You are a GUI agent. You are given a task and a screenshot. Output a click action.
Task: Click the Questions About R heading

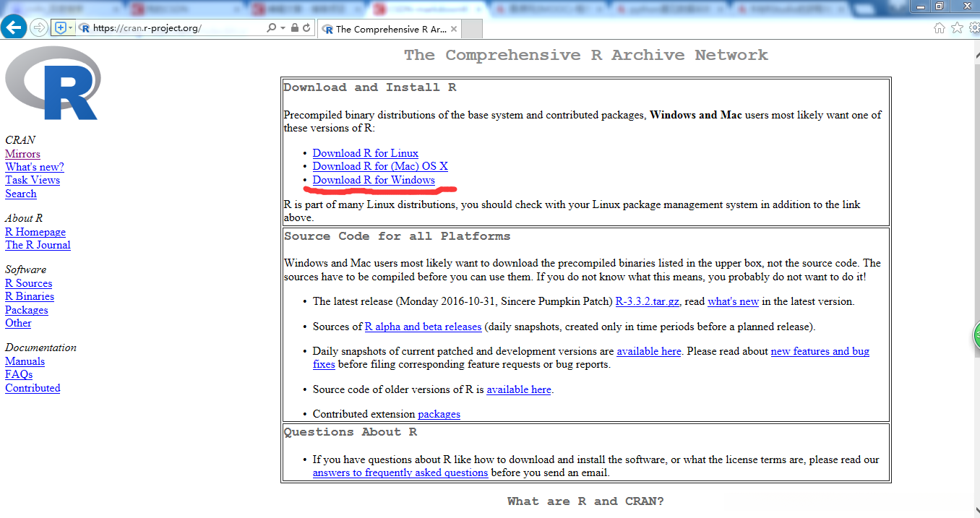coord(351,432)
